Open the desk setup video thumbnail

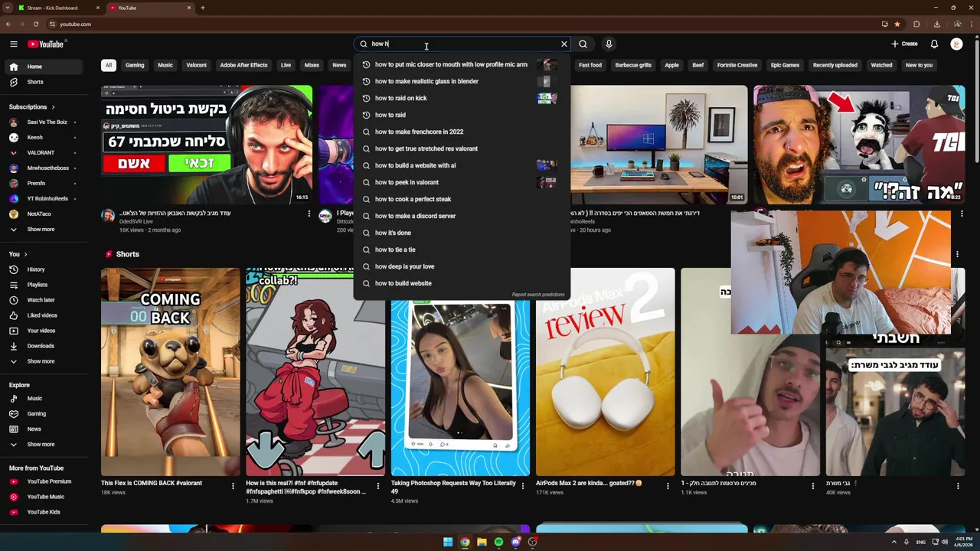pyautogui.click(x=658, y=145)
